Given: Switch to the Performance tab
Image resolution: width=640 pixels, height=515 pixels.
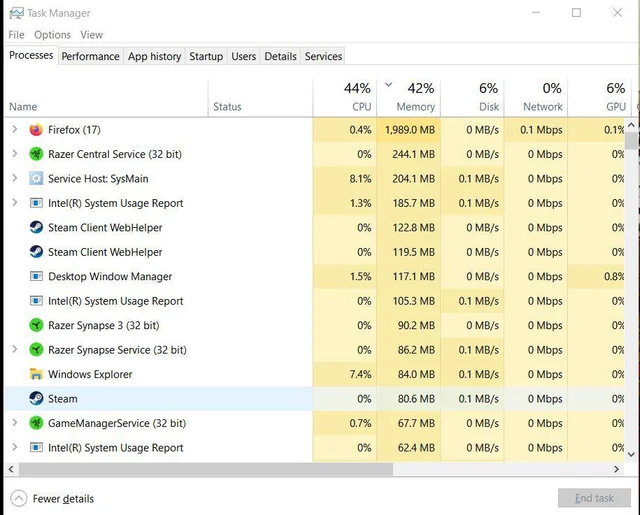Looking at the screenshot, I should [90, 56].
